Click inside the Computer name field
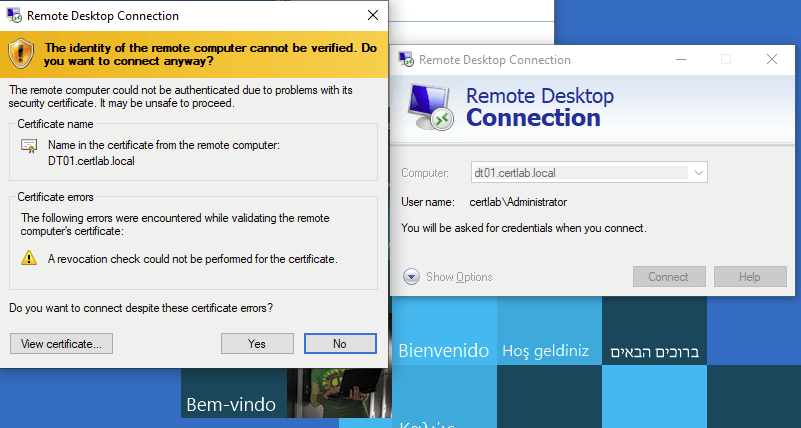The width and height of the screenshot is (801, 428). click(x=580, y=173)
